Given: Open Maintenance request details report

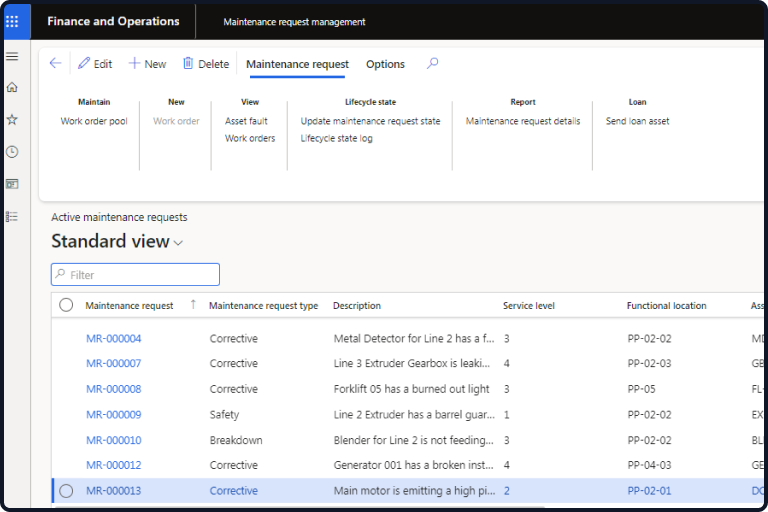Looking at the screenshot, I should (x=523, y=121).
